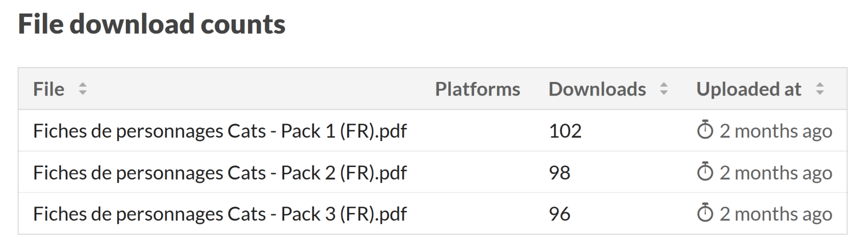Click "2 months ago" in Pack 2 row
This screenshot has height=250, width=868.
coord(775,172)
